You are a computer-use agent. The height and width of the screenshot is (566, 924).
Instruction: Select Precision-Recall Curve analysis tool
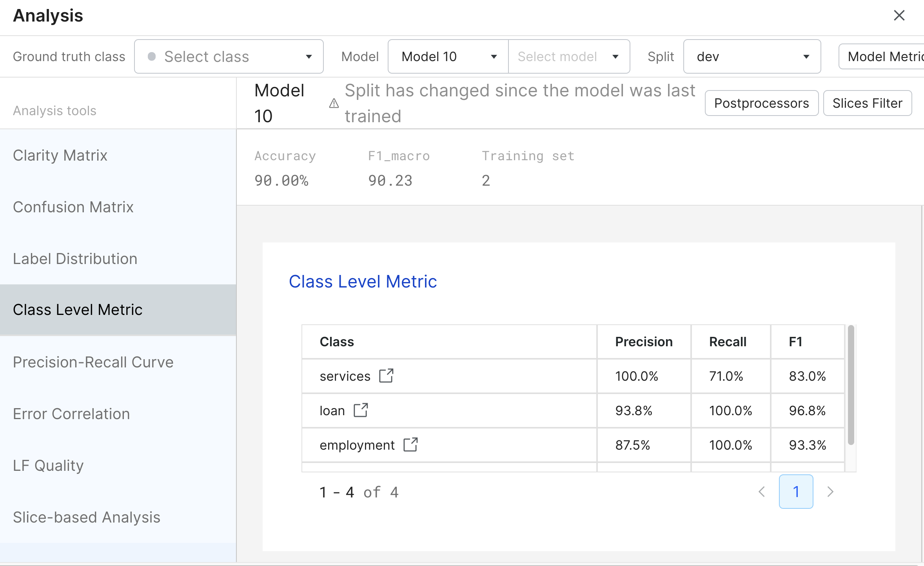[x=118, y=362]
